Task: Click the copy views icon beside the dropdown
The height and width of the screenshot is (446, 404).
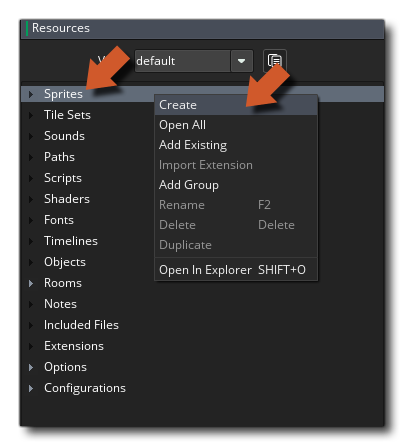Action: pyautogui.click(x=274, y=61)
